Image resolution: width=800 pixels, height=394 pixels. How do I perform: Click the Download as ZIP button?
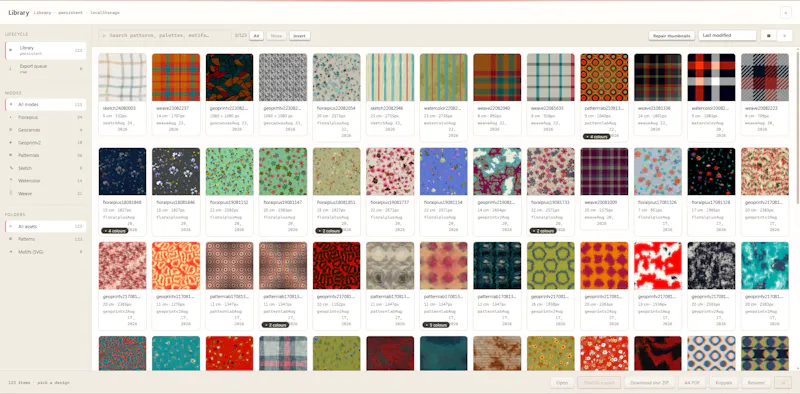(x=648, y=382)
